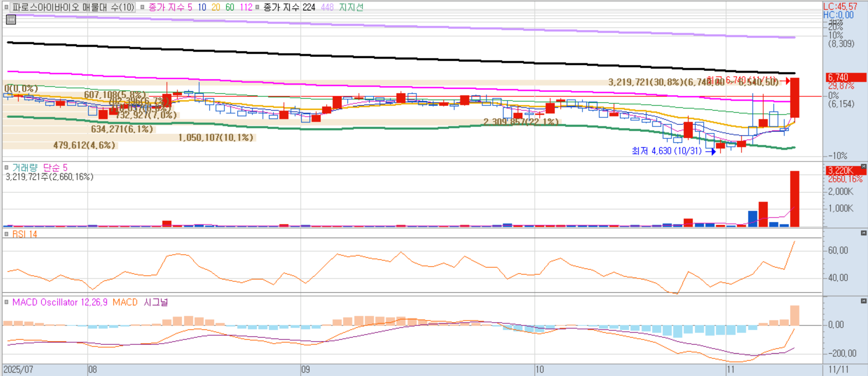The width and height of the screenshot is (868, 376).
Task: Click the latest red candlestick on 11/11
Action: tap(795, 98)
